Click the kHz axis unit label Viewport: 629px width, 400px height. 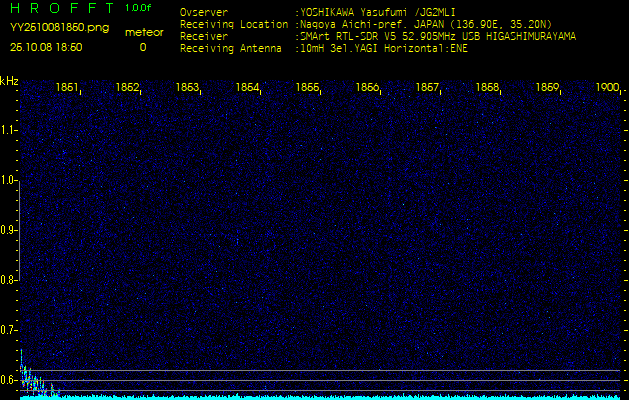9,81
